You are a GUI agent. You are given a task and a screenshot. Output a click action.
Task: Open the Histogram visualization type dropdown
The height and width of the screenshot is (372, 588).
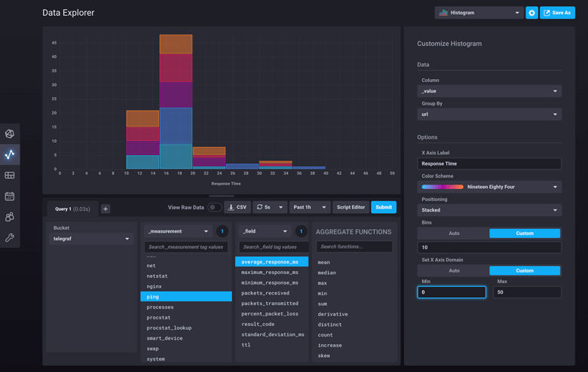[x=479, y=13]
